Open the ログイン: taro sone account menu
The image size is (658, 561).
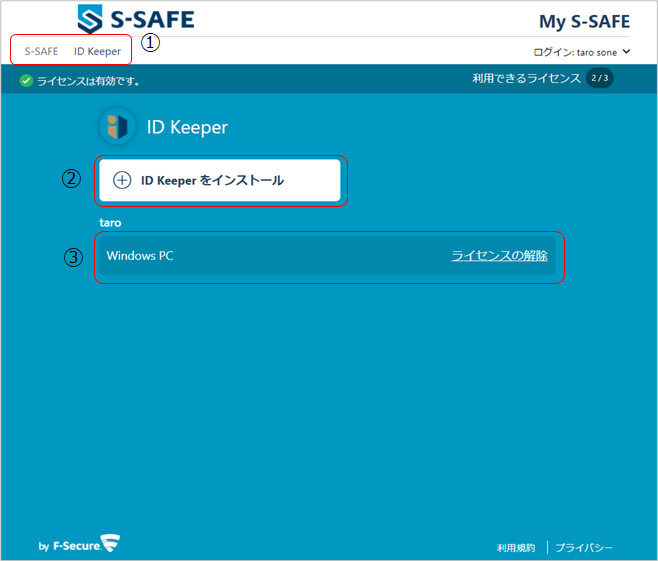coord(578,51)
